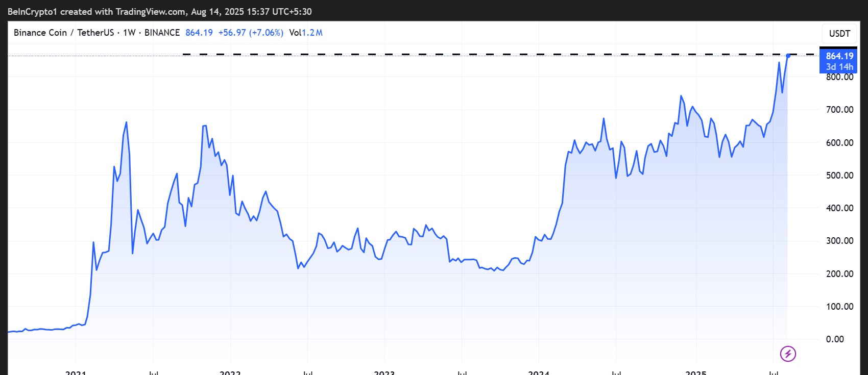Screen dimensions: 868x375
Task: Click the 800.00 price axis label
Action: pyautogui.click(x=839, y=77)
